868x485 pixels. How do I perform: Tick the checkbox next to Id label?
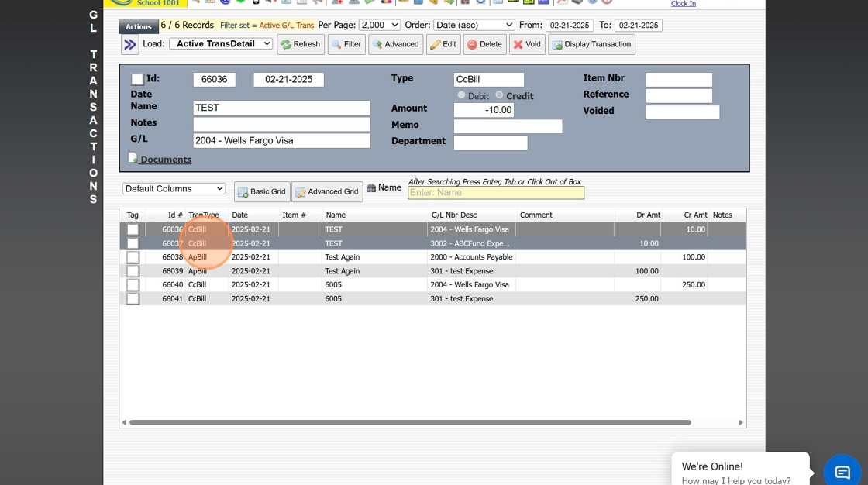click(137, 79)
